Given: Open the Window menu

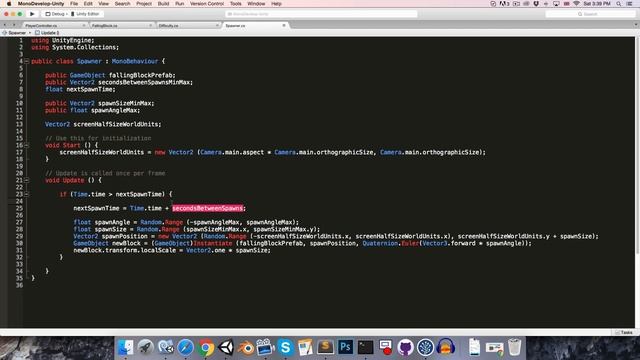Looking at the screenshot, I should 256,4.
